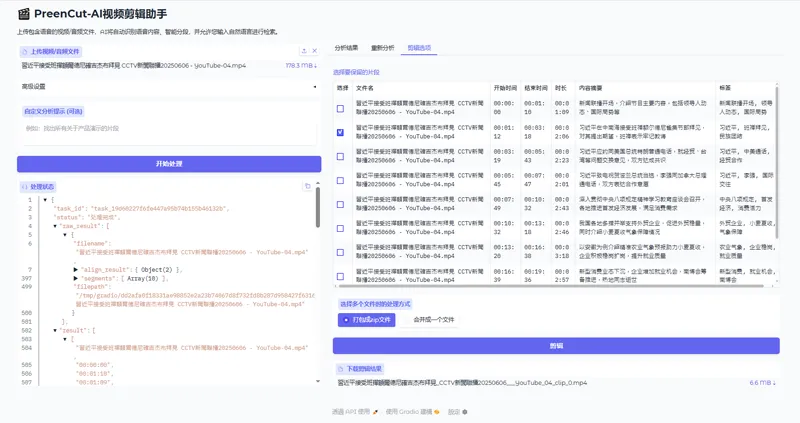Open the 重新分析 tab
800x423 pixels.
[383, 47]
